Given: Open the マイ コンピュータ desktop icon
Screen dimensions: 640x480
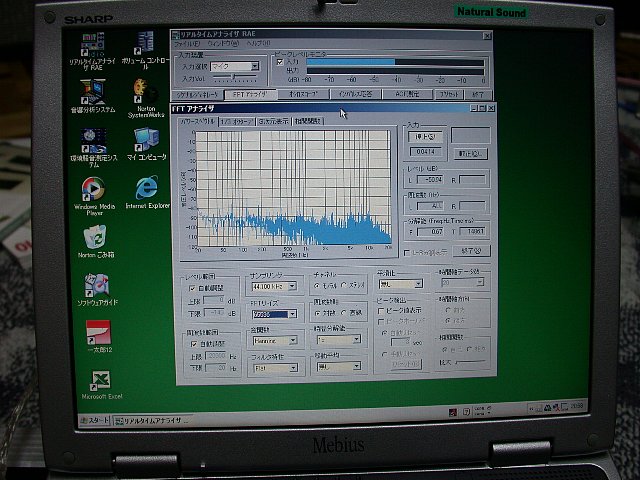Looking at the screenshot, I should pyautogui.click(x=146, y=140).
